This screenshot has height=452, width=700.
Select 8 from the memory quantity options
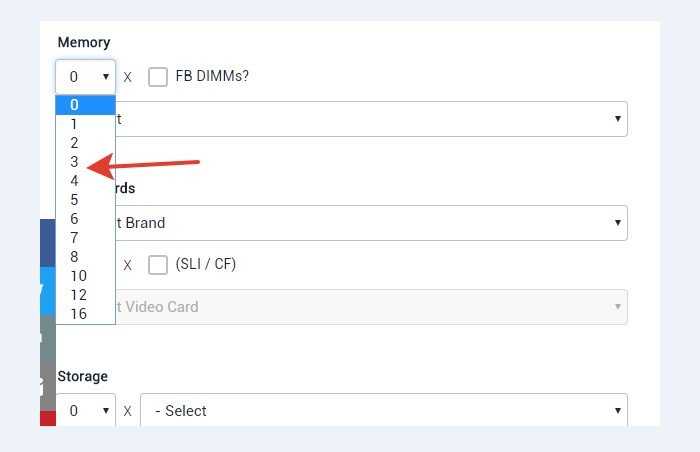[x=85, y=257]
